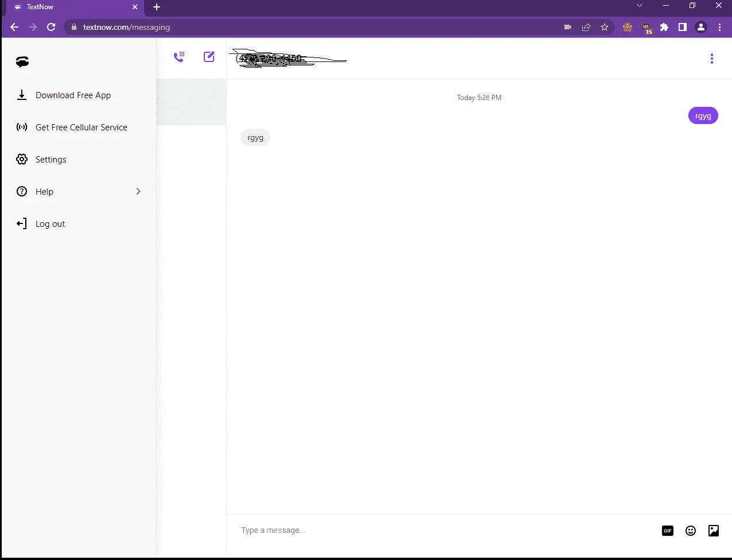This screenshot has width=732, height=560.
Task: Open the tab search dropdown arrow
Action: pyautogui.click(x=640, y=6)
